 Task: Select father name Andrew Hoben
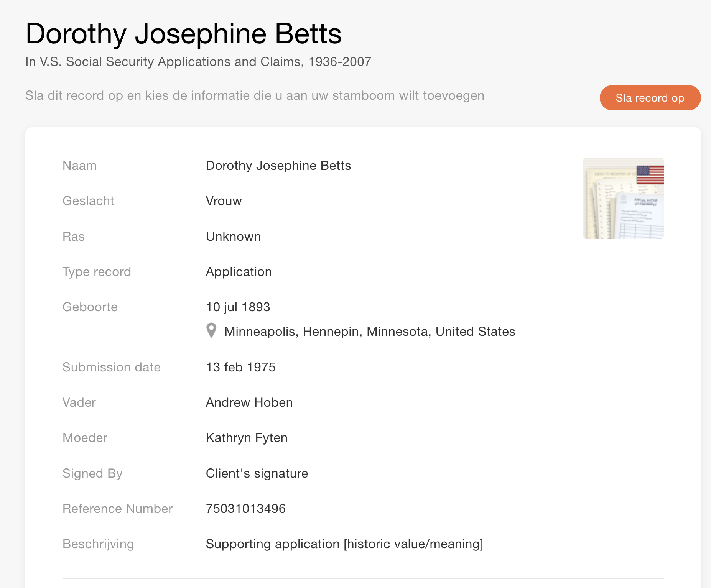click(x=249, y=402)
